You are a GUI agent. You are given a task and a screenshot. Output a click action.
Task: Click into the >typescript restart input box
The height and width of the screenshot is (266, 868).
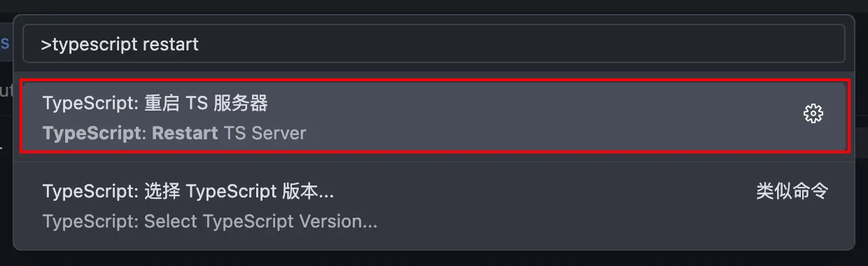click(434, 44)
